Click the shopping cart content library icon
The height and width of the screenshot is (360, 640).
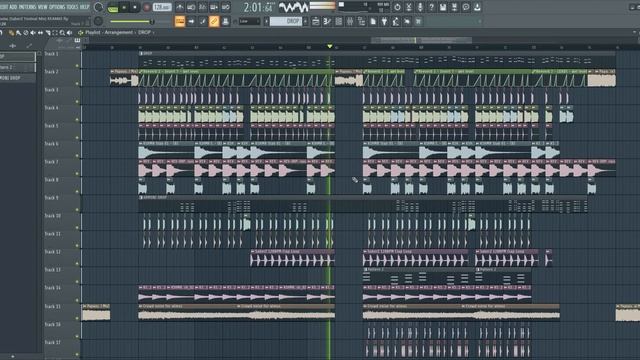point(419,21)
